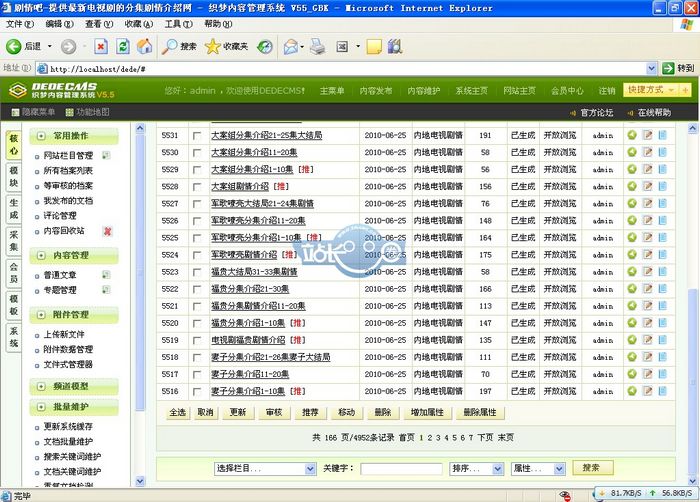The image size is (700, 502).
Task: Click the IE Home icon
Action: 144,46
